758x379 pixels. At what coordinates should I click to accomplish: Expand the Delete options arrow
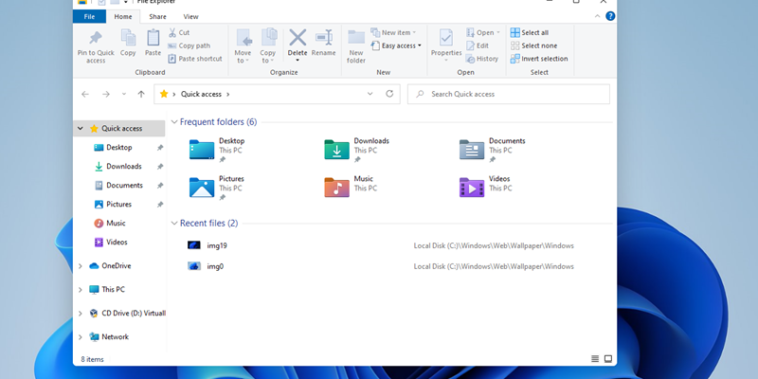(x=297, y=60)
